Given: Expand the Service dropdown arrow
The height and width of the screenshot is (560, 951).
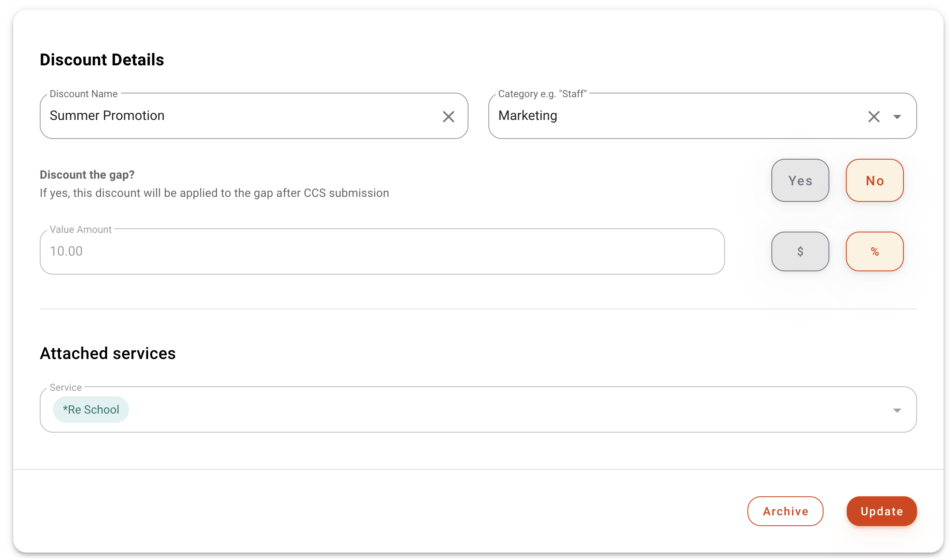Looking at the screenshot, I should coord(897,410).
